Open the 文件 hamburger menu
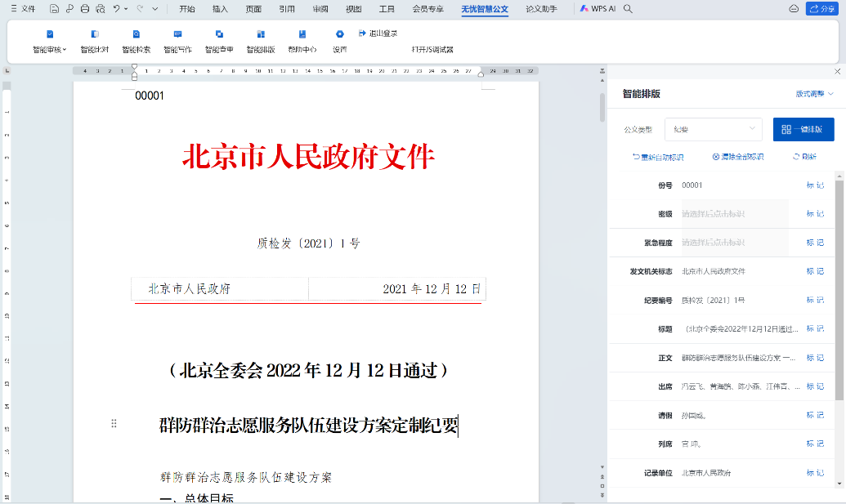The image size is (846, 504). coord(23,9)
